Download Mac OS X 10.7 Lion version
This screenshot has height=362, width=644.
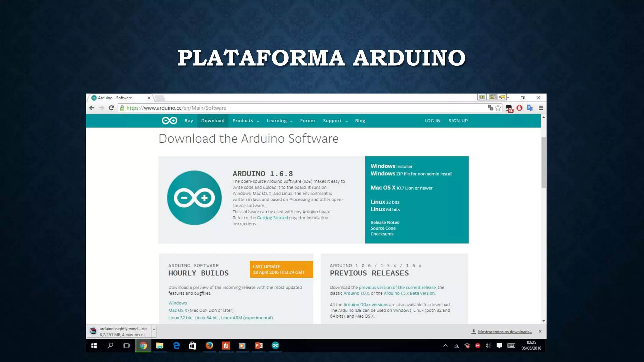(x=401, y=188)
